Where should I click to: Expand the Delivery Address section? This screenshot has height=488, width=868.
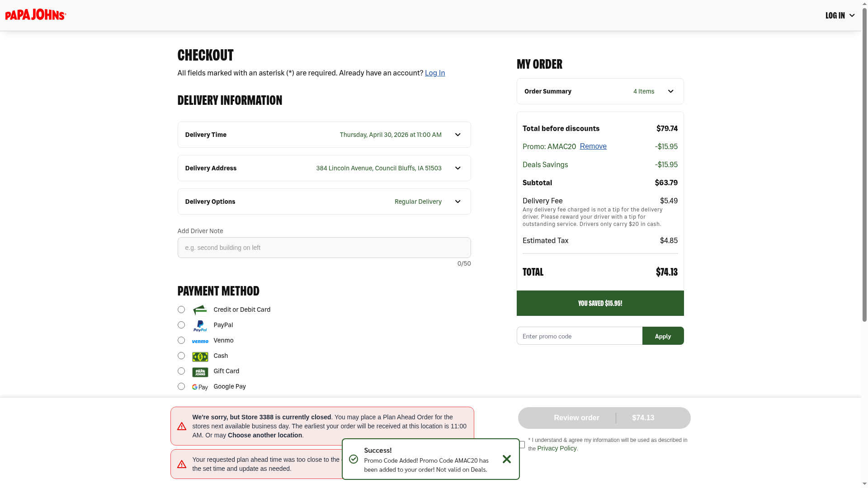tap(324, 168)
